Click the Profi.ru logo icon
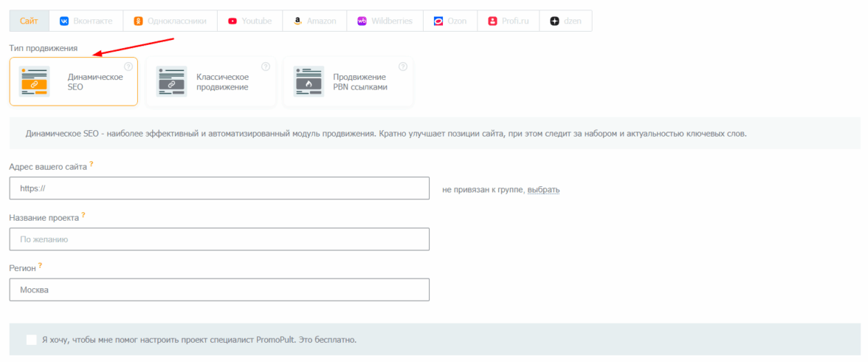The width and height of the screenshot is (868, 362). (x=493, y=21)
